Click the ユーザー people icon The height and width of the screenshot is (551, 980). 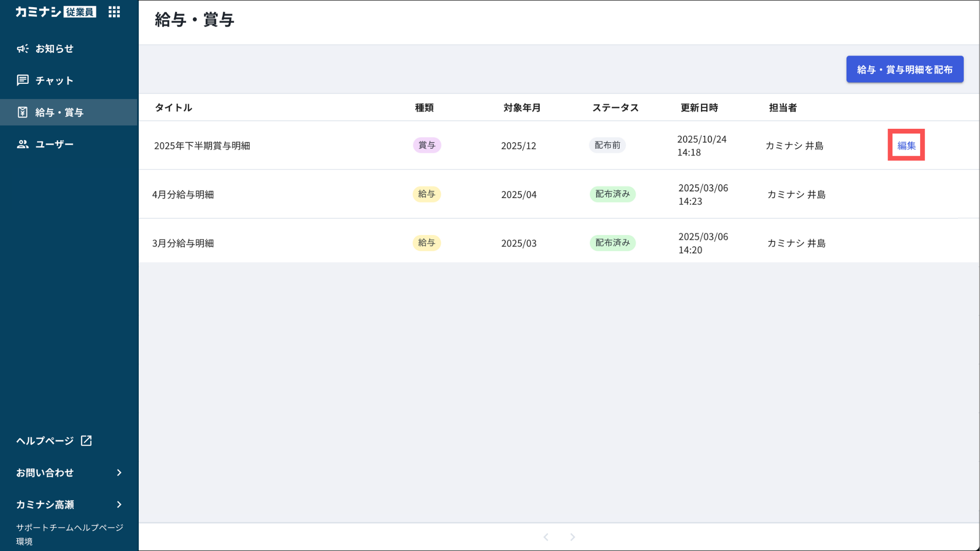[x=22, y=144]
